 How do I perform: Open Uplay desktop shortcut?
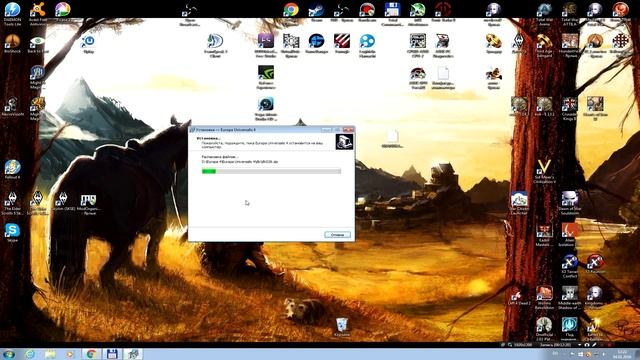coord(88,44)
